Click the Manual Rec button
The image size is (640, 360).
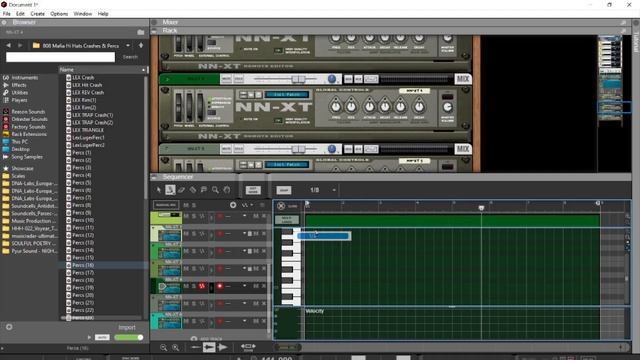(x=165, y=205)
